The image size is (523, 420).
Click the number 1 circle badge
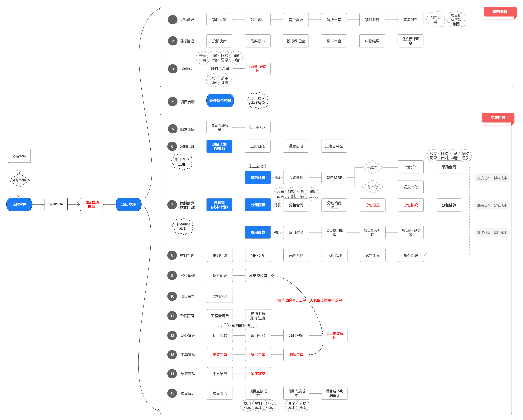click(172, 20)
